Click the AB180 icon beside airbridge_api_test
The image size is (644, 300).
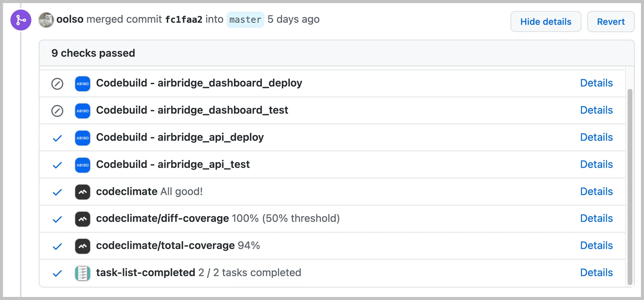point(83,165)
